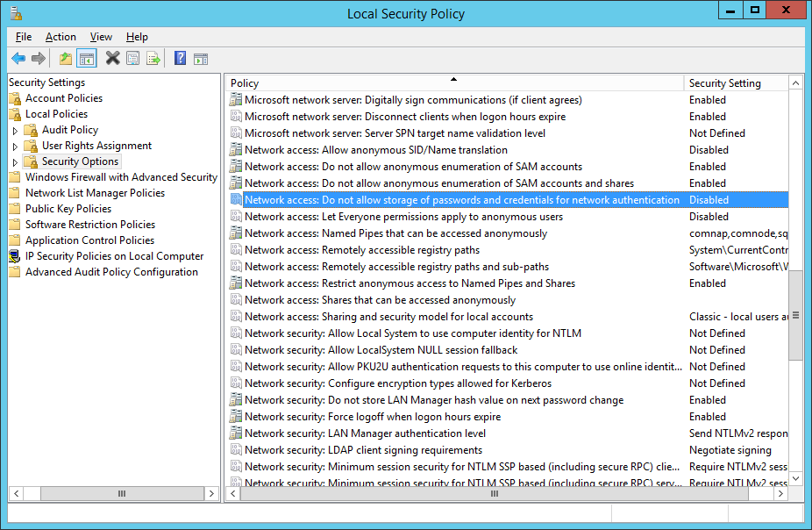Viewport: 812px width, 530px height.
Task: Open Properties from the toolbar icon
Action: pos(132,59)
